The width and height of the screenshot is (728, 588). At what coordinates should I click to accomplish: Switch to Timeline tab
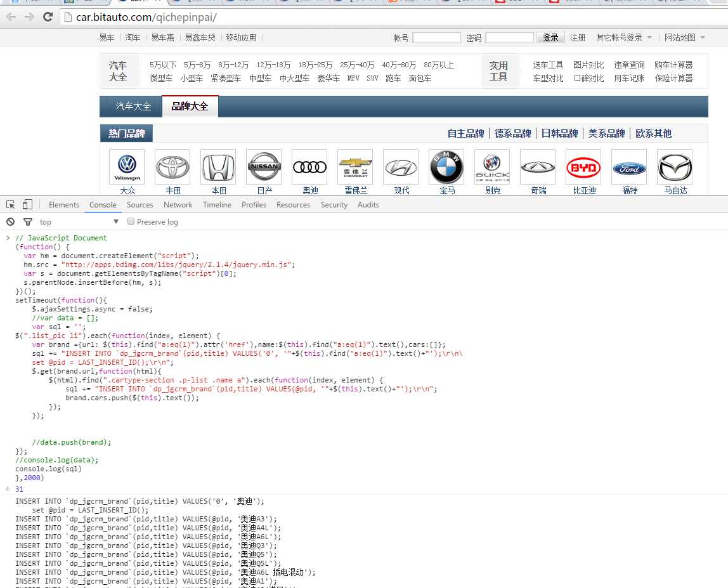point(217,205)
